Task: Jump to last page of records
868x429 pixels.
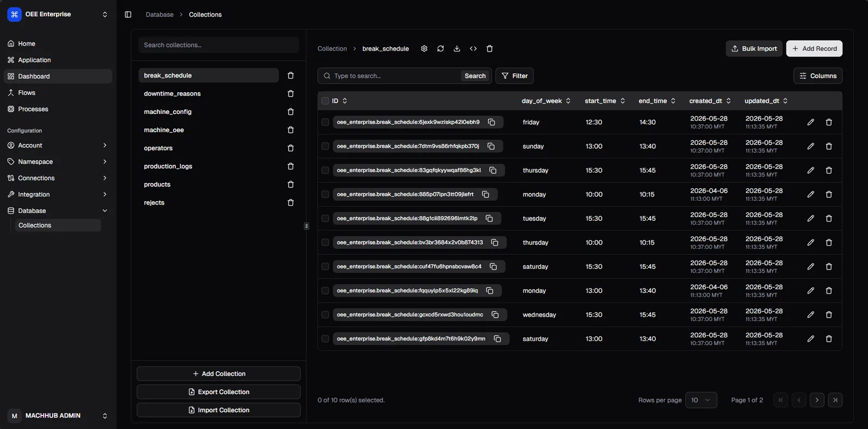Action: click(x=835, y=400)
